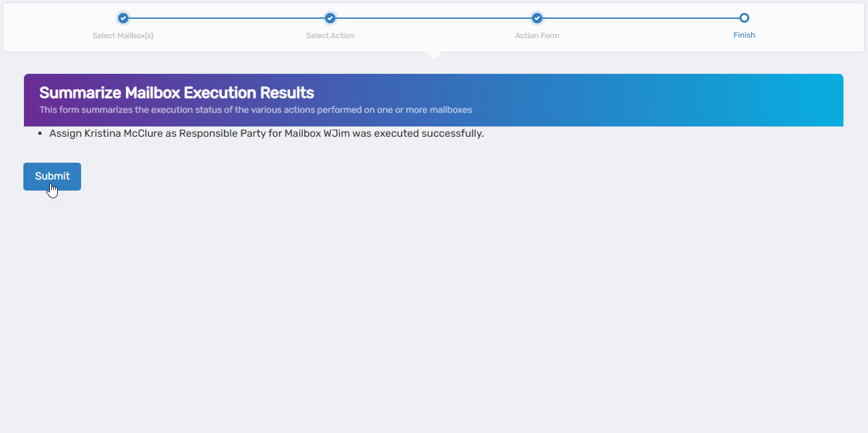Click the triangular pointer below the wizard bar

pos(434,55)
